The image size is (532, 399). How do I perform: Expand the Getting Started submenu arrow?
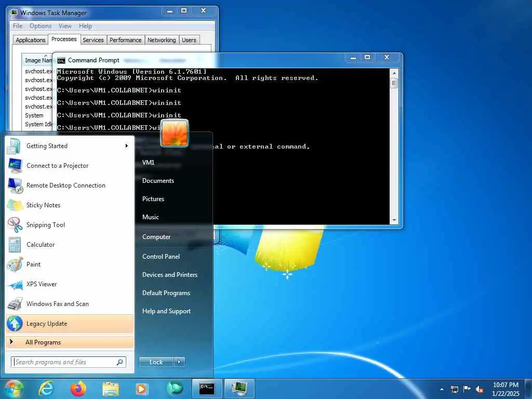coord(126,146)
